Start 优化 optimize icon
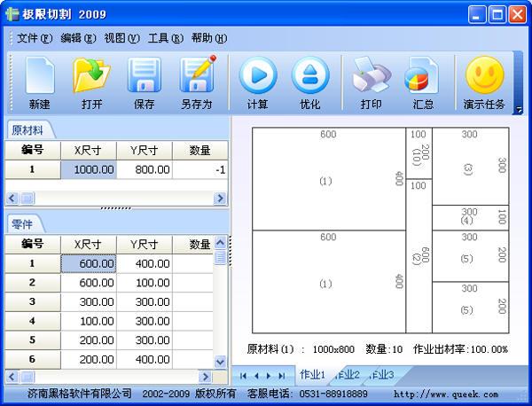The height and width of the screenshot is (406, 532). (x=309, y=75)
